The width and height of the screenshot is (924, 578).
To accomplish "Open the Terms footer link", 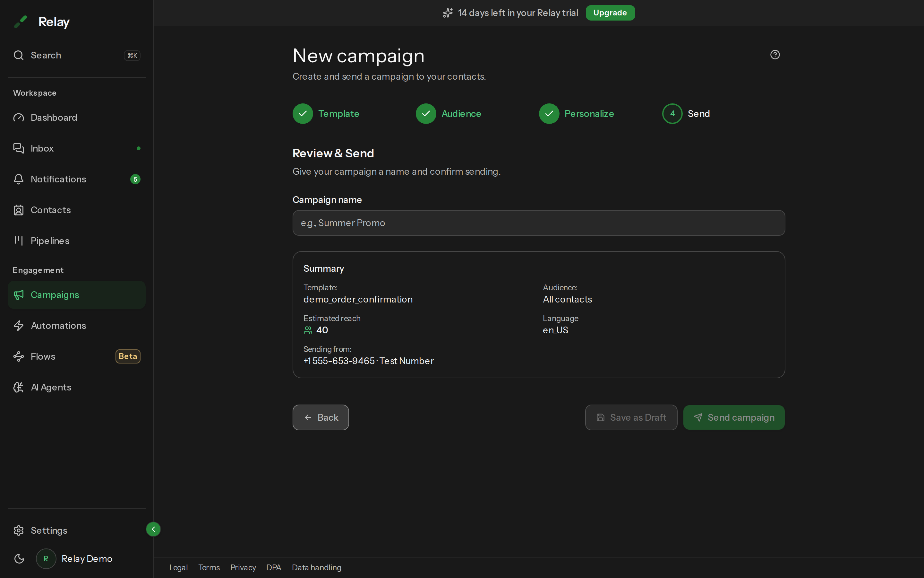I will coord(209,567).
